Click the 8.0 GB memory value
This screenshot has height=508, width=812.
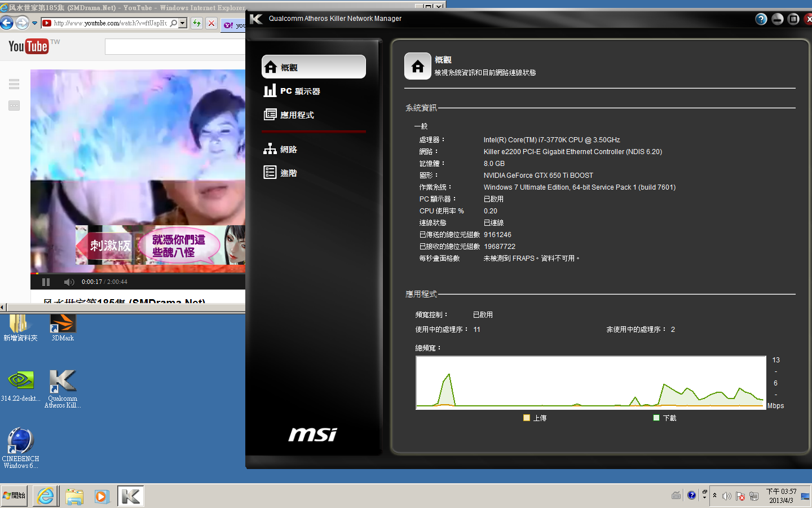coord(494,164)
